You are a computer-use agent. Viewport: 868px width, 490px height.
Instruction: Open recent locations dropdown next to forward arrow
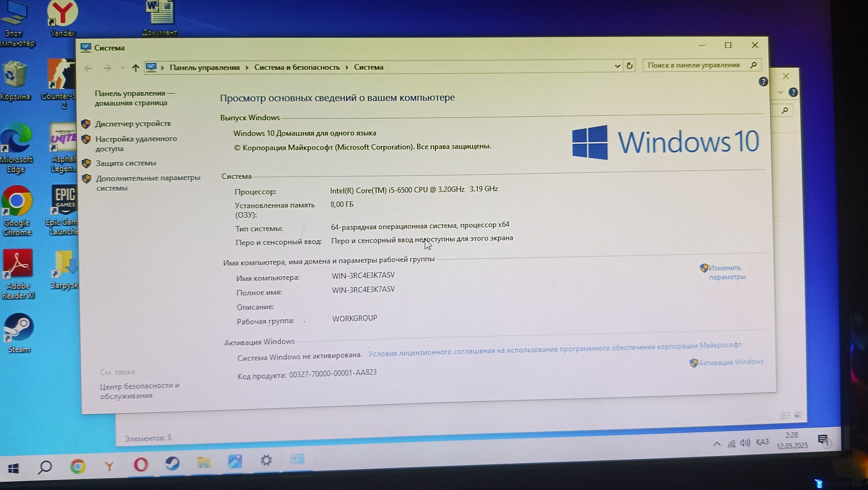[122, 68]
